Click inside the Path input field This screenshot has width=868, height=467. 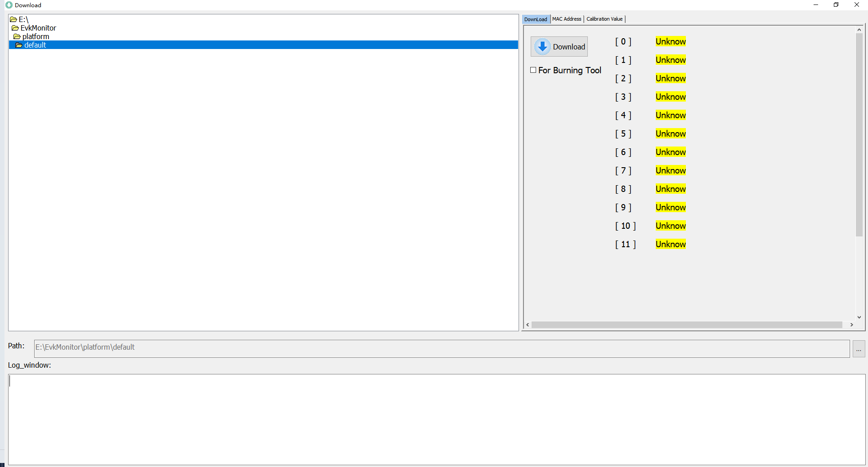225,347
